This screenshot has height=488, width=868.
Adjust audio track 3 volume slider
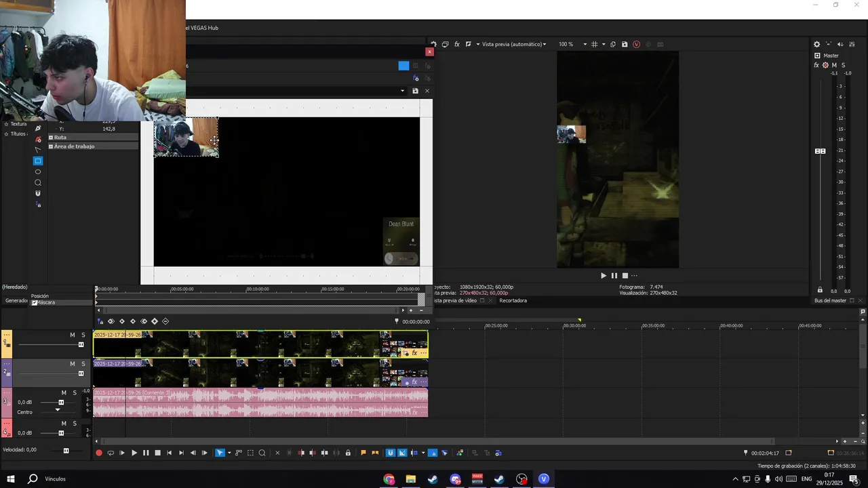coord(61,403)
